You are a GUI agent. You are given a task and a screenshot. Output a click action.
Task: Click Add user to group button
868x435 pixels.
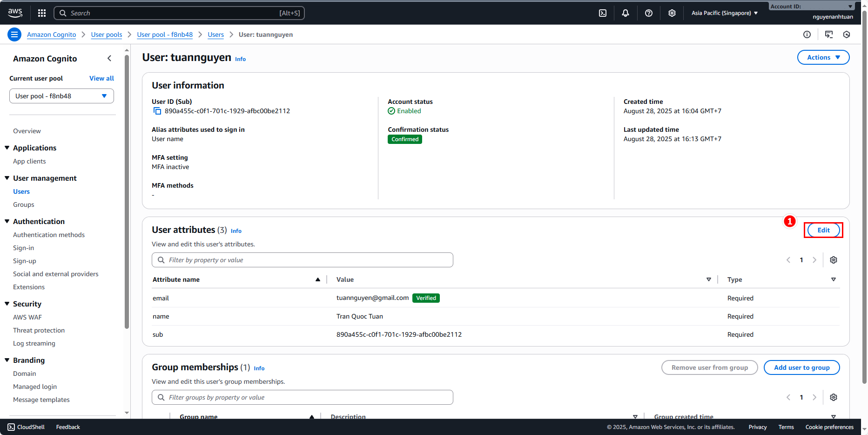[801, 367]
